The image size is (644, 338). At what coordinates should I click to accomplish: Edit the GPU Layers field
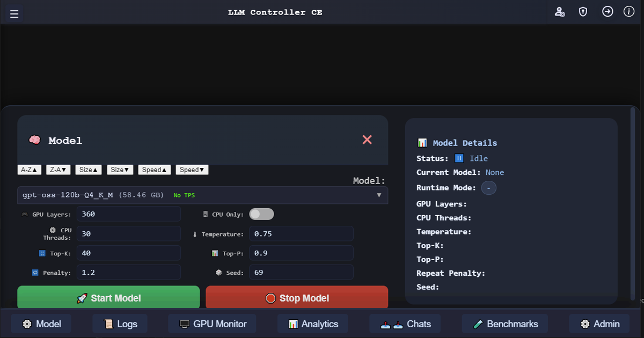coord(129,214)
